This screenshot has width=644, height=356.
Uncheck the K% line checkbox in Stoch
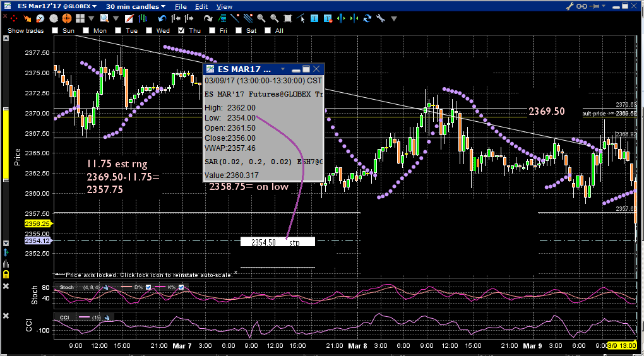(181, 287)
